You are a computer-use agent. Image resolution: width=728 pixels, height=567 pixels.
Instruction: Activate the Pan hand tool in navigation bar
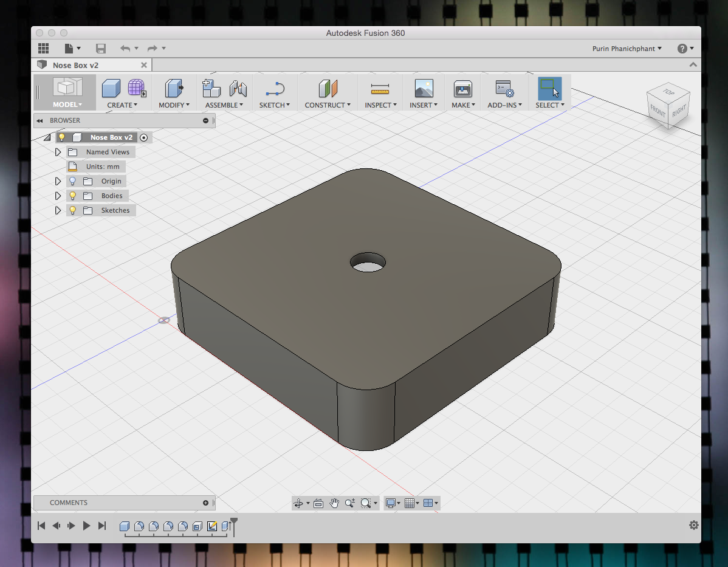(334, 503)
